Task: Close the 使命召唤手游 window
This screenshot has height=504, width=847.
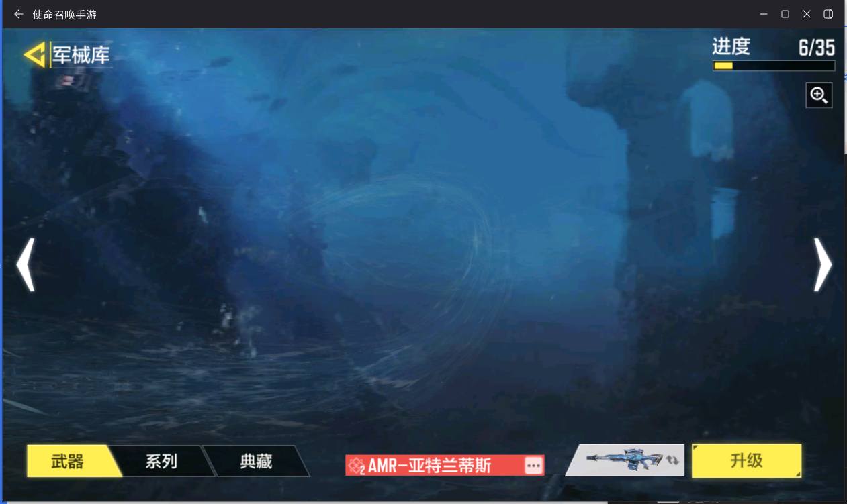Action: (x=807, y=14)
